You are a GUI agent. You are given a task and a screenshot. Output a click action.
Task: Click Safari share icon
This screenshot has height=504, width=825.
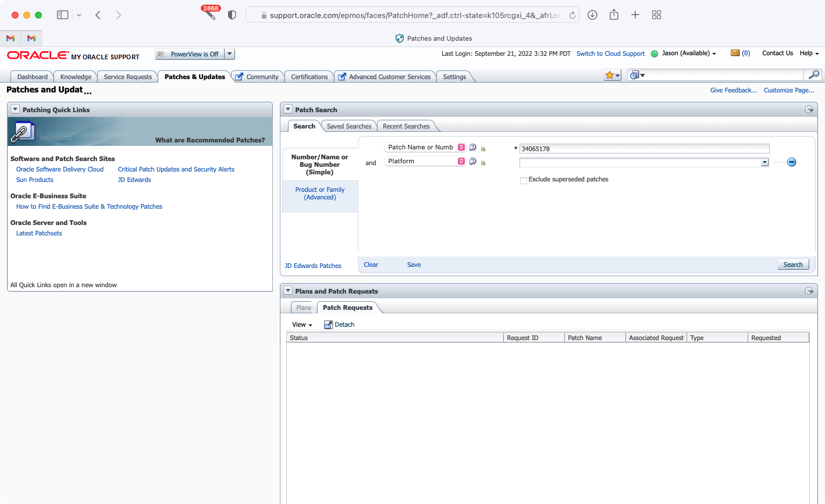coord(614,15)
